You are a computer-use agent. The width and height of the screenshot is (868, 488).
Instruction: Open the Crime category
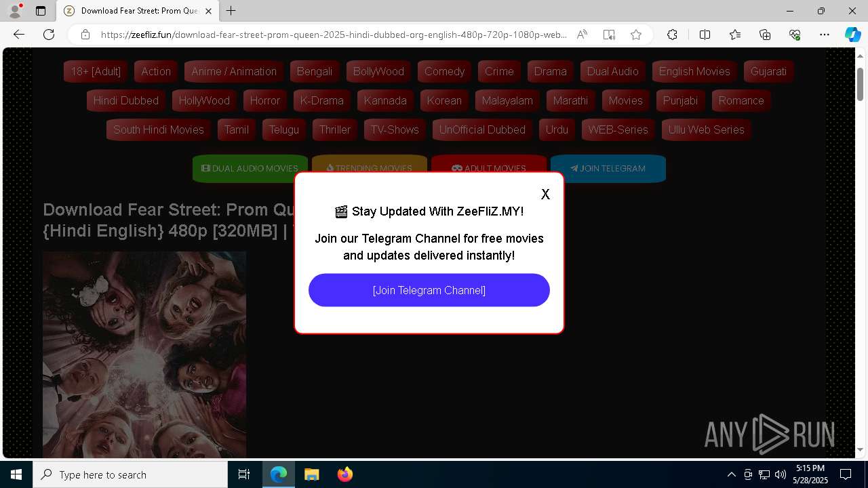pyautogui.click(x=499, y=71)
